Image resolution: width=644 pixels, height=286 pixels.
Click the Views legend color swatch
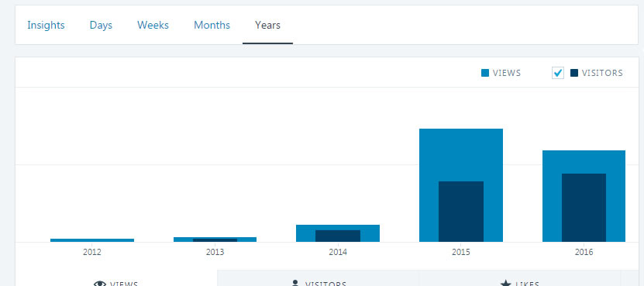point(485,73)
